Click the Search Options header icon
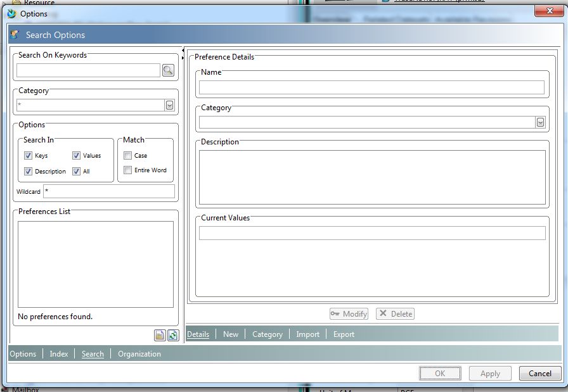This screenshot has width=568, height=392. point(15,35)
